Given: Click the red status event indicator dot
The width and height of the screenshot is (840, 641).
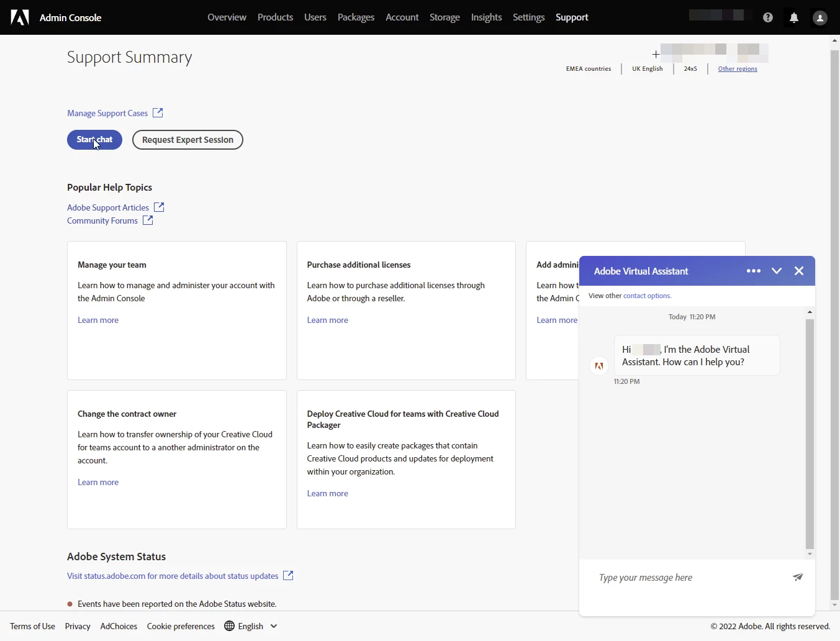Looking at the screenshot, I should (x=70, y=604).
